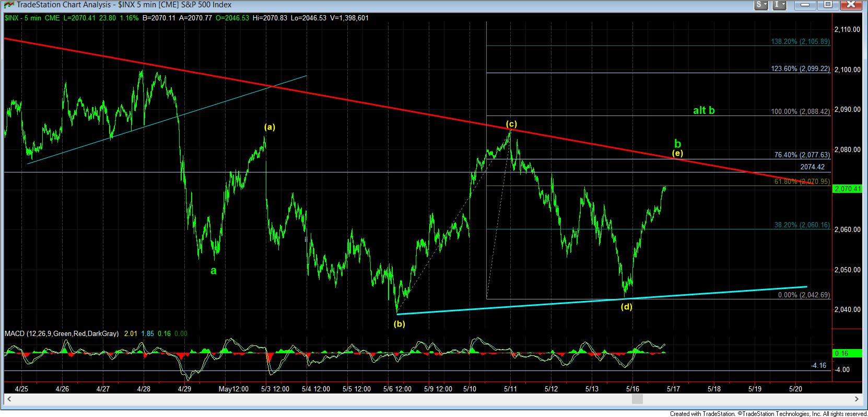Click the 2,050.00 price axis label
This screenshot has height=417, width=868.
pyautogui.click(x=847, y=270)
